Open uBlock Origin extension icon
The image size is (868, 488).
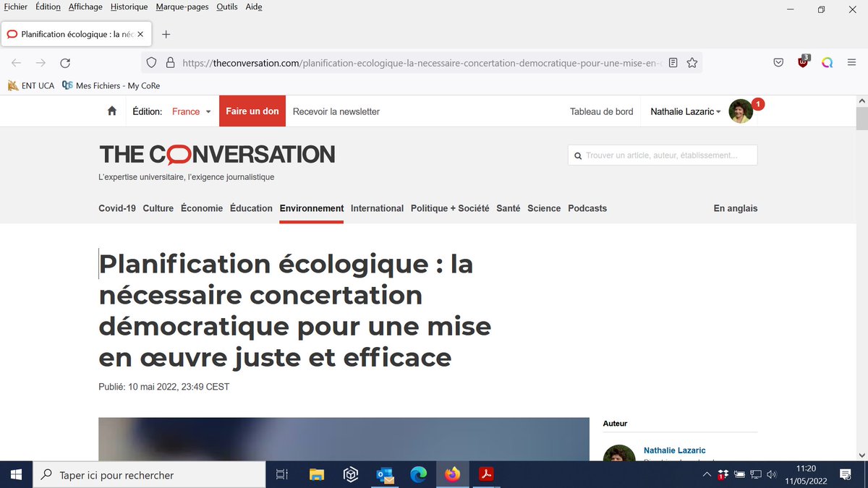pyautogui.click(x=803, y=62)
